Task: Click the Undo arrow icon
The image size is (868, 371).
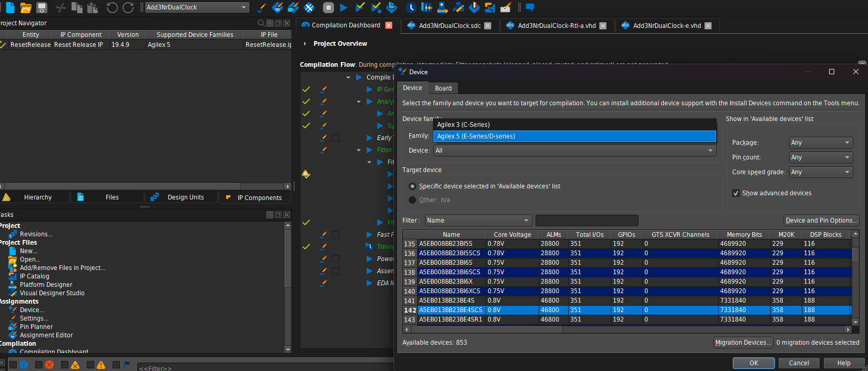Action: [x=112, y=7]
